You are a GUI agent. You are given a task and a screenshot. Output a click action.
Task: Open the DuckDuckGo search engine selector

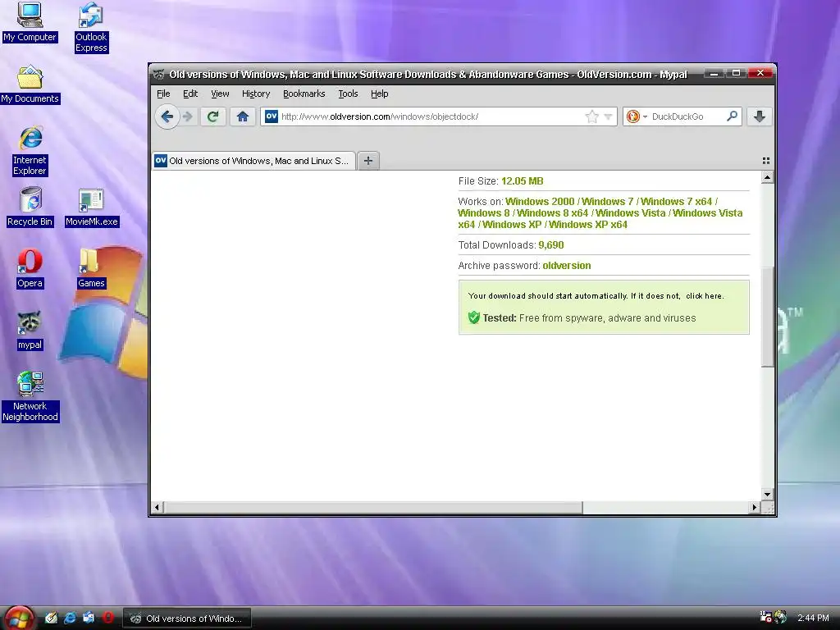pyautogui.click(x=637, y=116)
